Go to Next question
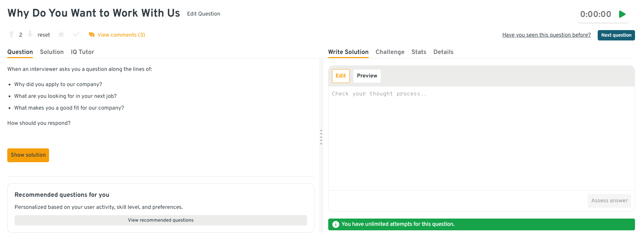The width and height of the screenshot is (644, 240). click(x=616, y=35)
